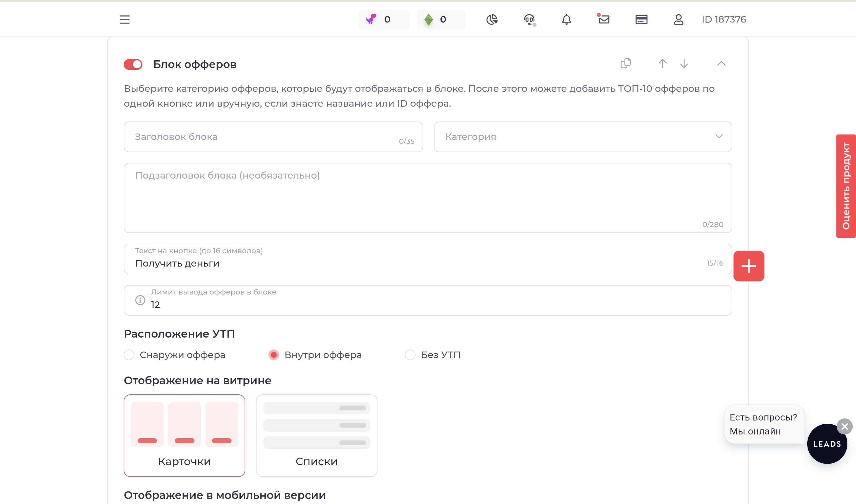Image resolution: width=856 pixels, height=504 pixels.
Task: Select the Снаружи оффера radio option
Action: [129, 355]
